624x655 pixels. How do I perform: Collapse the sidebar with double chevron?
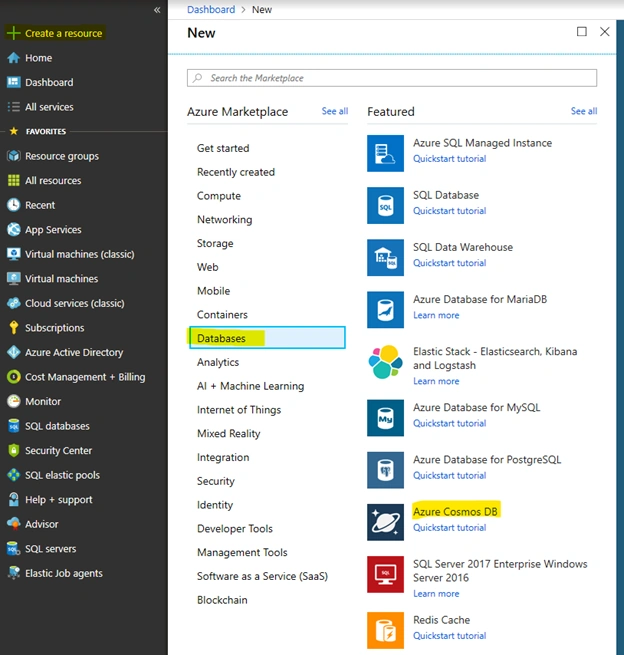click(157, 10)
